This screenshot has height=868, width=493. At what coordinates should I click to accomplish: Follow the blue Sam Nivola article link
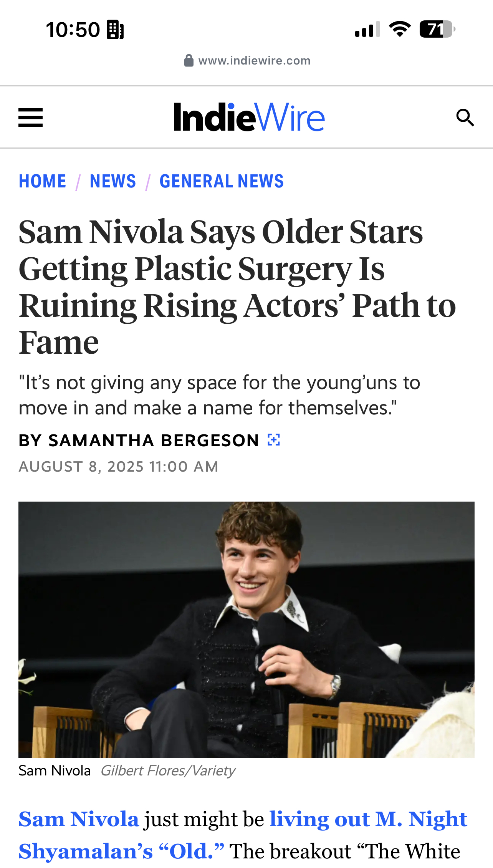[x=79, y=819]
